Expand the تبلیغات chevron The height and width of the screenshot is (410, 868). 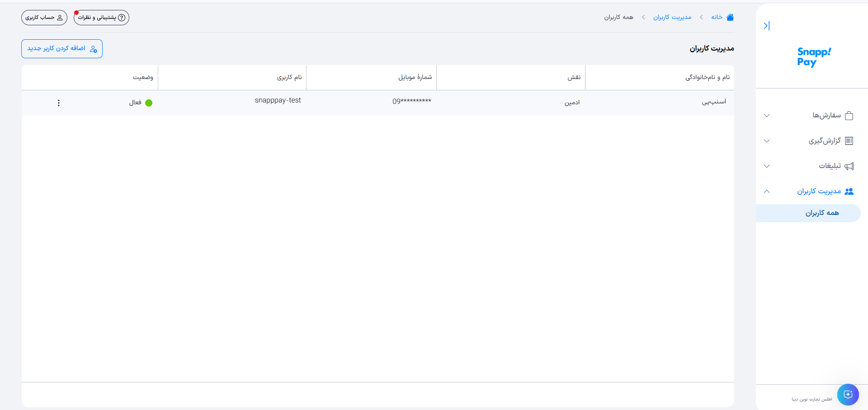[x=767, y=166]
